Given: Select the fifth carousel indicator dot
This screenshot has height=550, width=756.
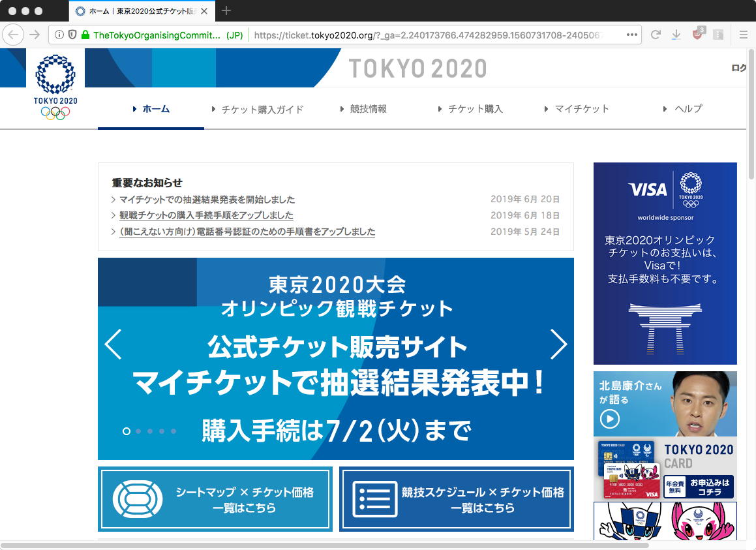Looking at the screenshot, I should click(x=174, y=431).
